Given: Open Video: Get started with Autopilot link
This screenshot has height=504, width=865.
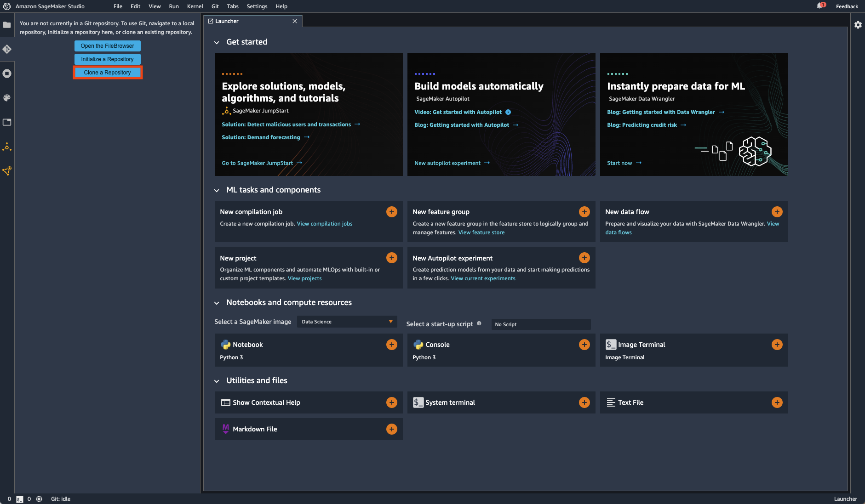Looking at the screenshot, I should [x=462, y=112].
